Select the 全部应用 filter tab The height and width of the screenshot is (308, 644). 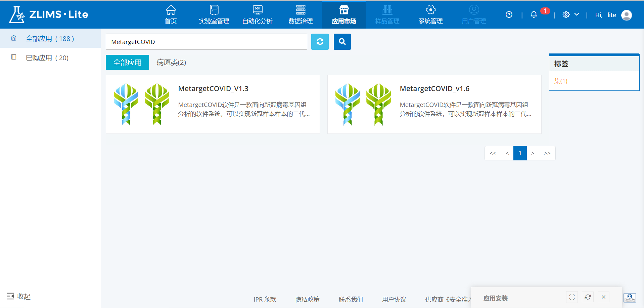tap(127, 63)
